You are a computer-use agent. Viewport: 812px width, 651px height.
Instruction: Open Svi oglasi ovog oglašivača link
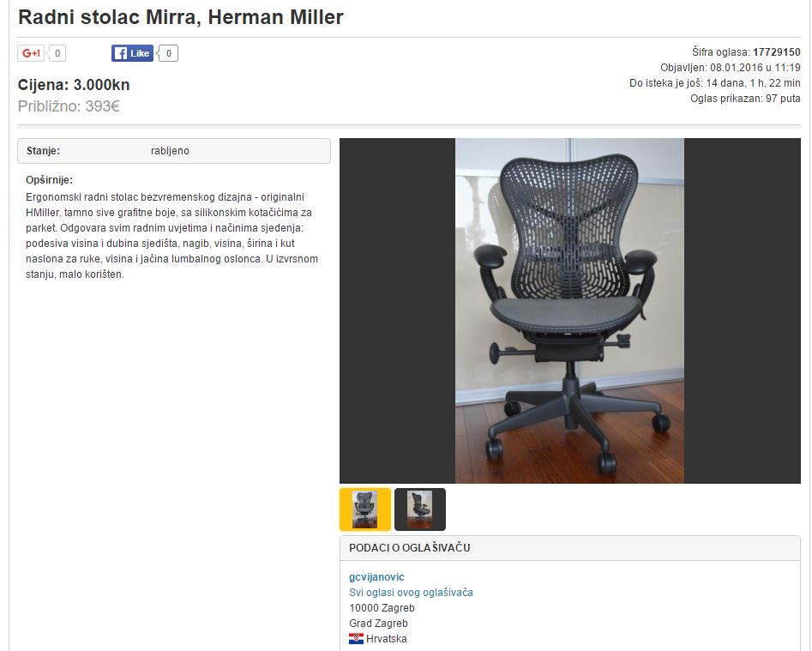click(x=411, y=593)
